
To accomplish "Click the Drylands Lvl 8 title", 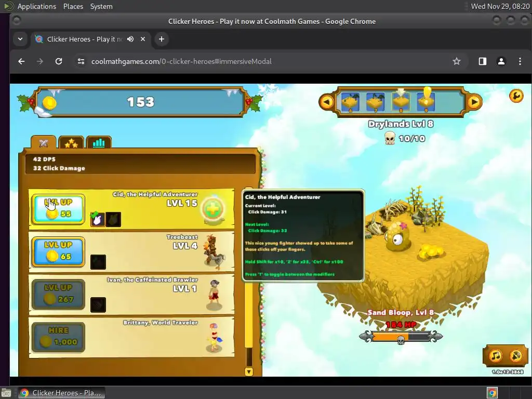I will point(401,124).
